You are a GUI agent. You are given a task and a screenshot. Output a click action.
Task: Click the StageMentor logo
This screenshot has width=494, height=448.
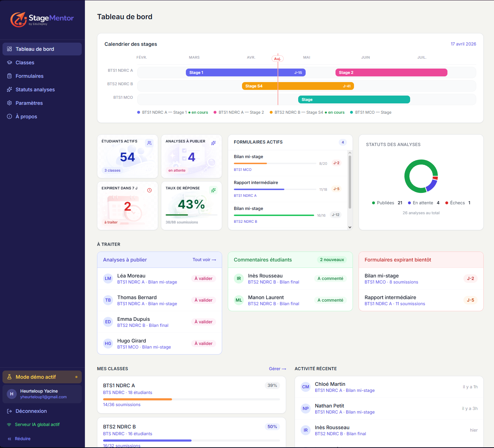42,19
